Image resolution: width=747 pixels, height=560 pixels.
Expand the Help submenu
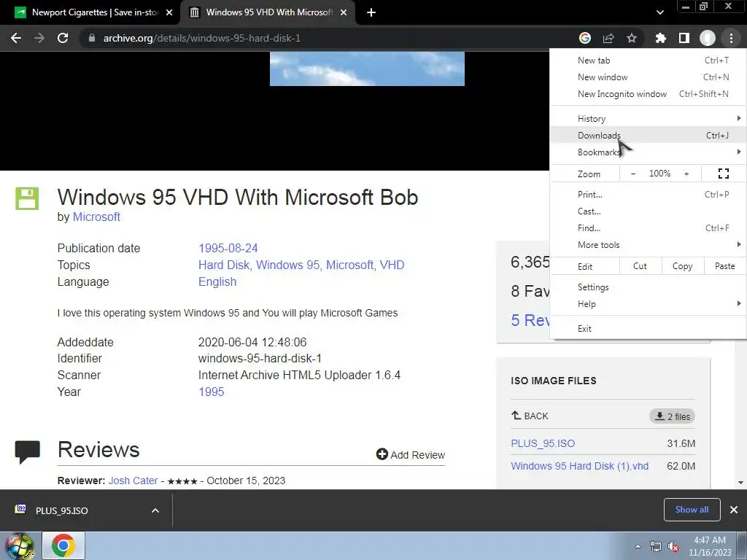(x=648, y=304)
